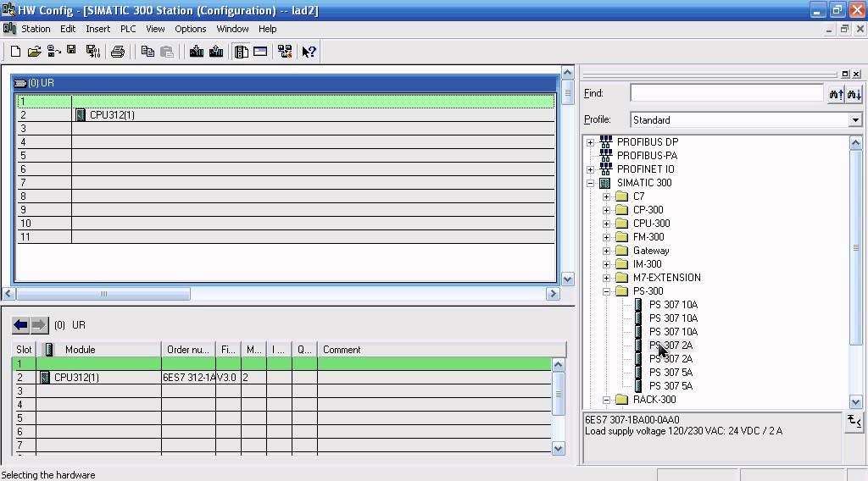Expand the CPU-300 folder
868x481 pixels.
[x=606, y=224]
